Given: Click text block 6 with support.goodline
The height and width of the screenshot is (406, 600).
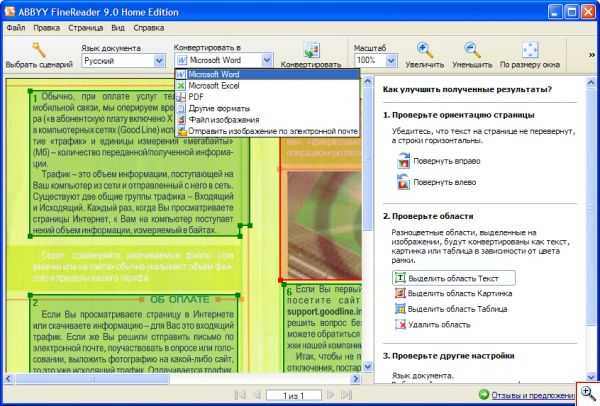Looking at the screenshot, I should click(323, 328).
